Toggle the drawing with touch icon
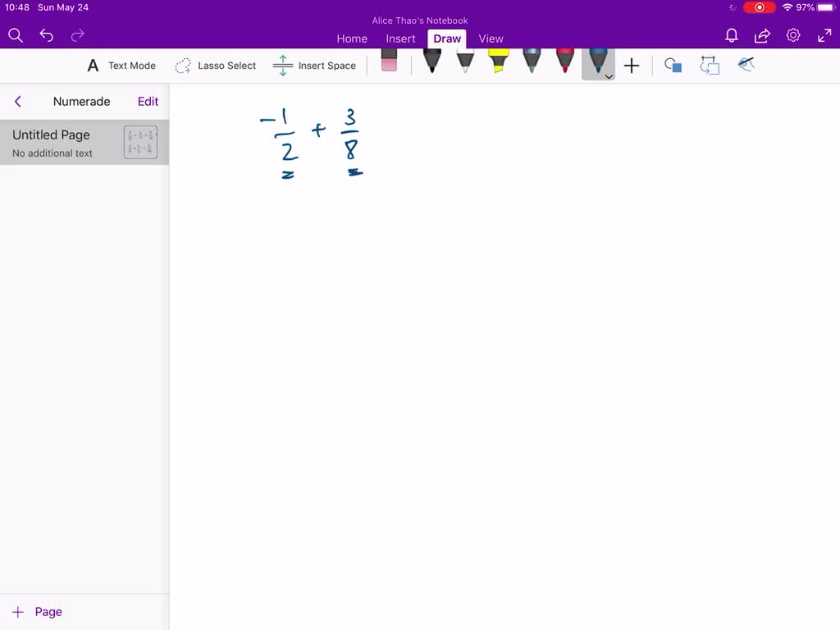Screen dimensions: 840x630 point(746,65)
